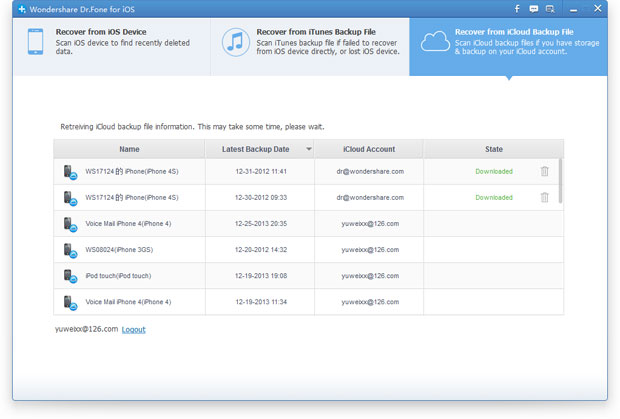This screenshot has width=620, height=419.
Task: Click date 12-19-2013 11:34
Action: [261, 302]
